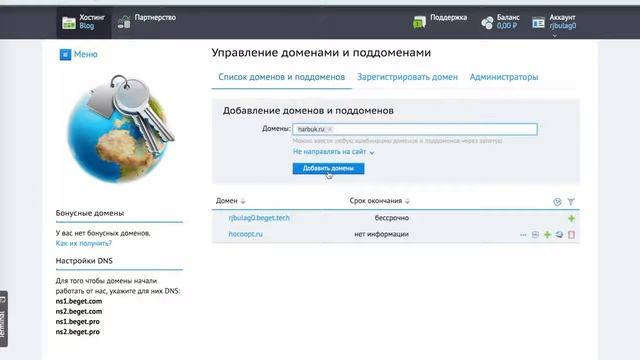Click inside the Домены input field
640x360 pixels.
click(x=415, y=129)
